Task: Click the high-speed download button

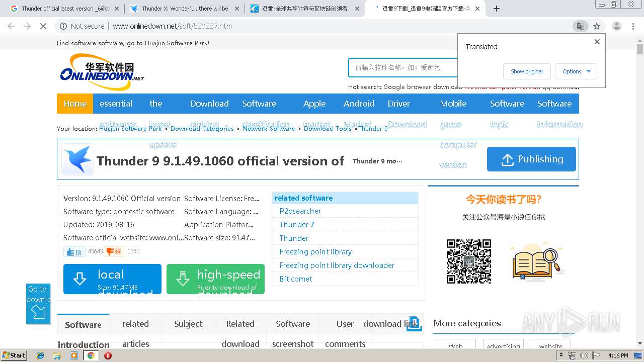Action: [x=215, y=279]
